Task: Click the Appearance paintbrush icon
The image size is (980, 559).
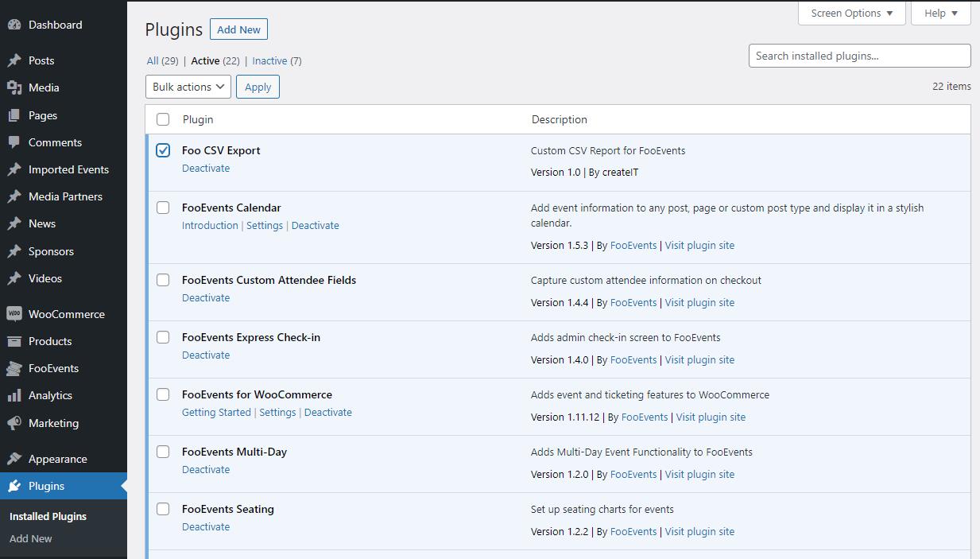Action: [14, 459]
